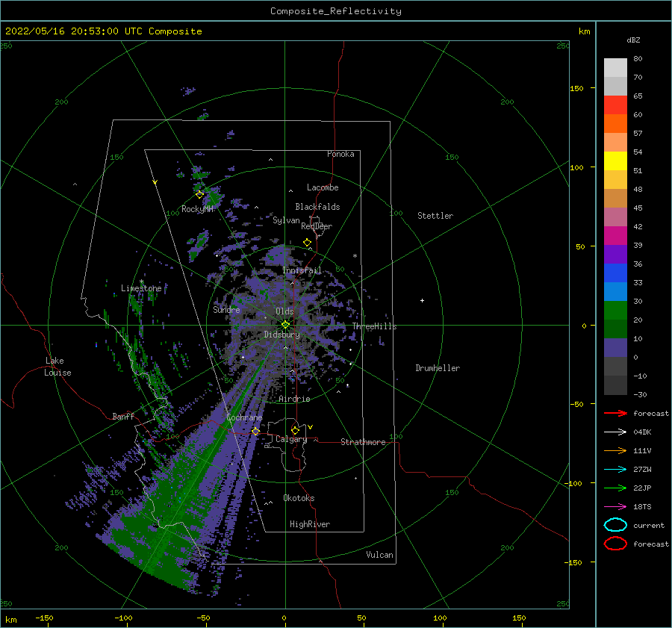This screenshot has height=628, width=672.
Task: Click the red forecast ellipse in legend
Action: coord(615,544)
